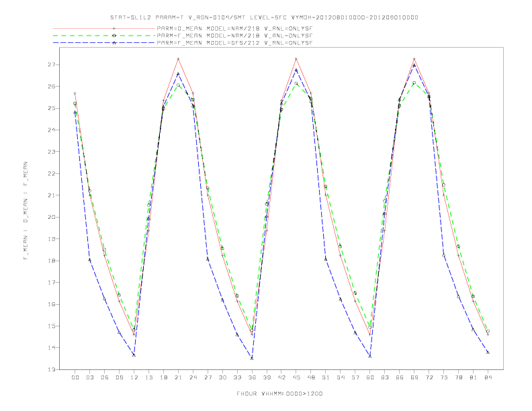Click the vertical y-axis title F_MEAN | O_MEAN | F_MEAN
The width and height of the screenshot is (532, 411).
point(26,211)
